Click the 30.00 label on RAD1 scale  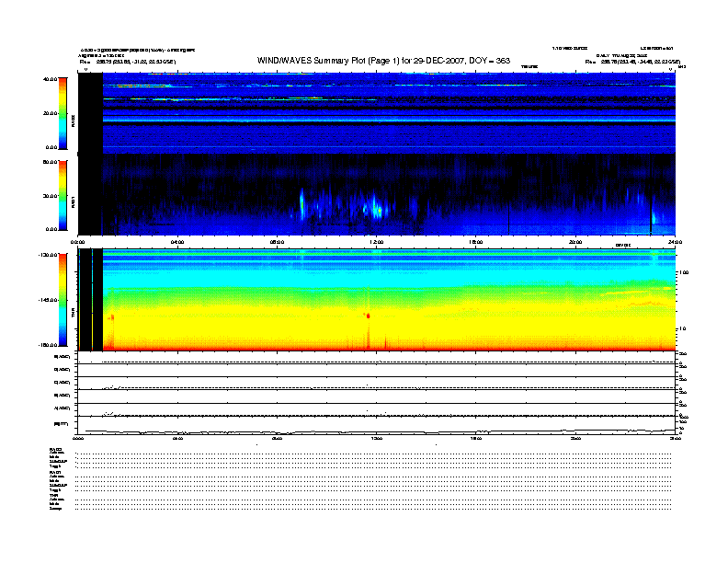coord(50,196)
